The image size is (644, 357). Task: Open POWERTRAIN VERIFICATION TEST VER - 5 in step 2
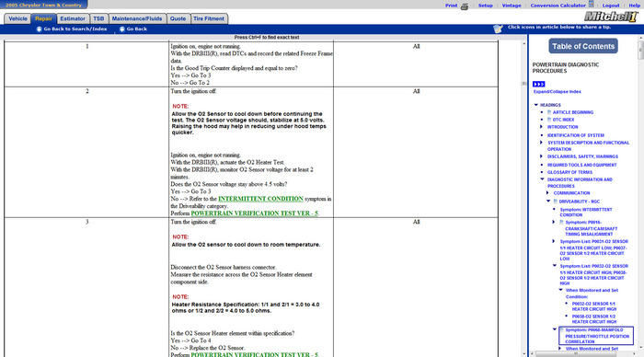click(x=255, y=213)
